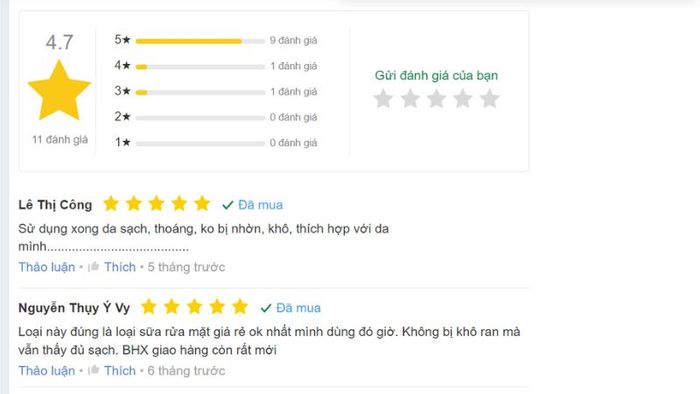
Task: Open Thảo luận on Nguyễn Thụy Ý Vy review
Action: point(47,370)
